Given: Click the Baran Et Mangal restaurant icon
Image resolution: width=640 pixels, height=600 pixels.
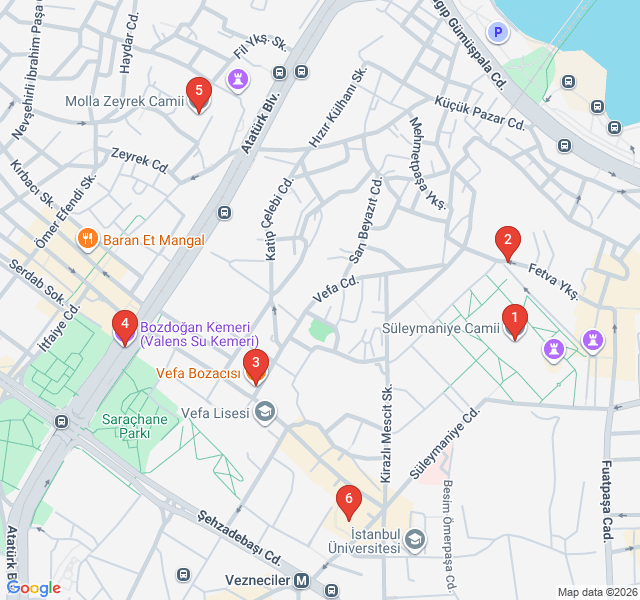Looking at the screenshot, I should coord(87,239).
